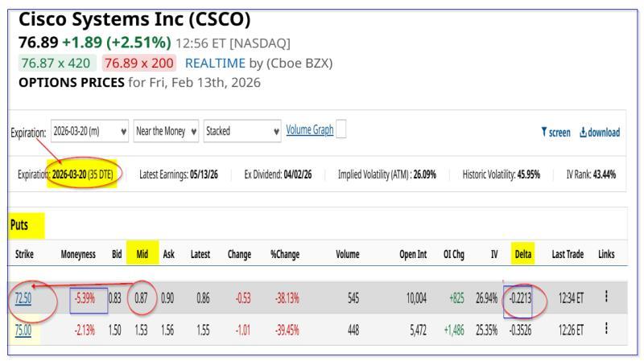Sort by Last Trade column header
This screenshot has height=361, width=644.
[567, 254]
